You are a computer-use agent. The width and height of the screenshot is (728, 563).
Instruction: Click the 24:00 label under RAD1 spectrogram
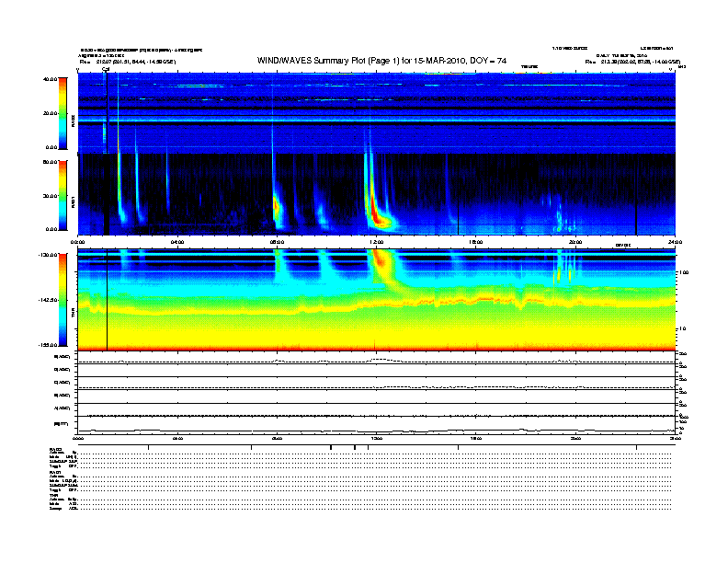(675, 242)
